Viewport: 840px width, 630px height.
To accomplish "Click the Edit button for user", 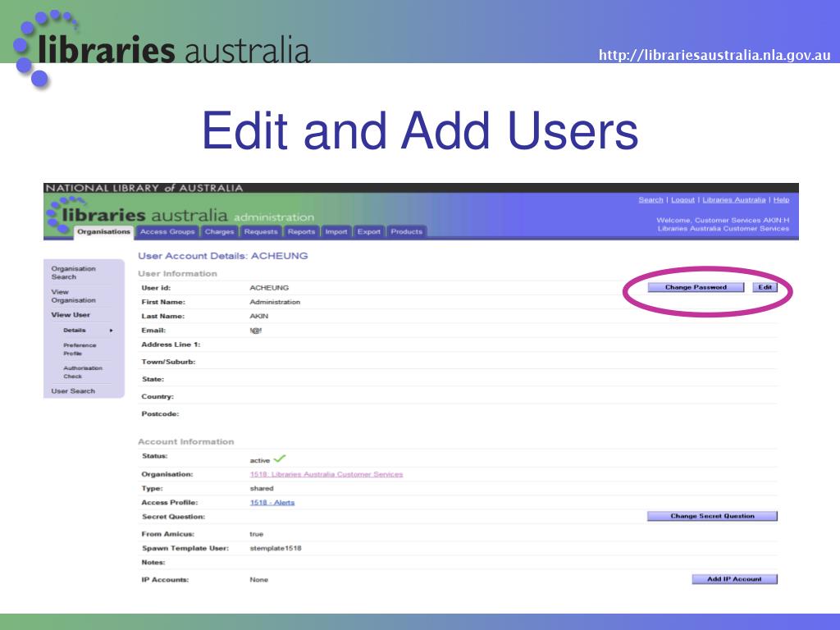I will pyautogui.click(x=765, y=287).
